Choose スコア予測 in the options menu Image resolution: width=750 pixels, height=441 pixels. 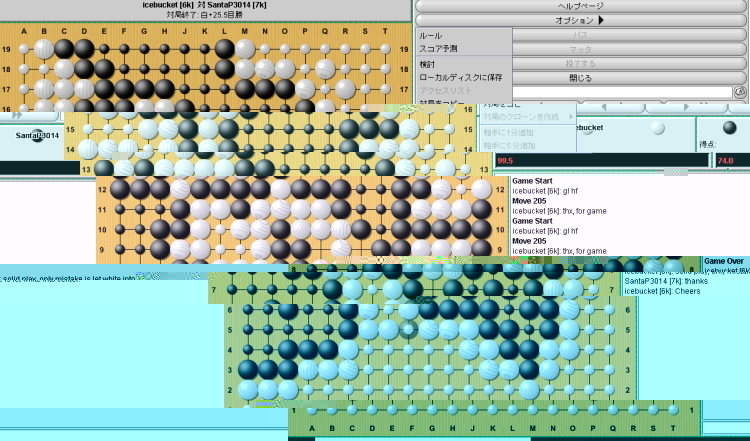[x=438, y=49]
